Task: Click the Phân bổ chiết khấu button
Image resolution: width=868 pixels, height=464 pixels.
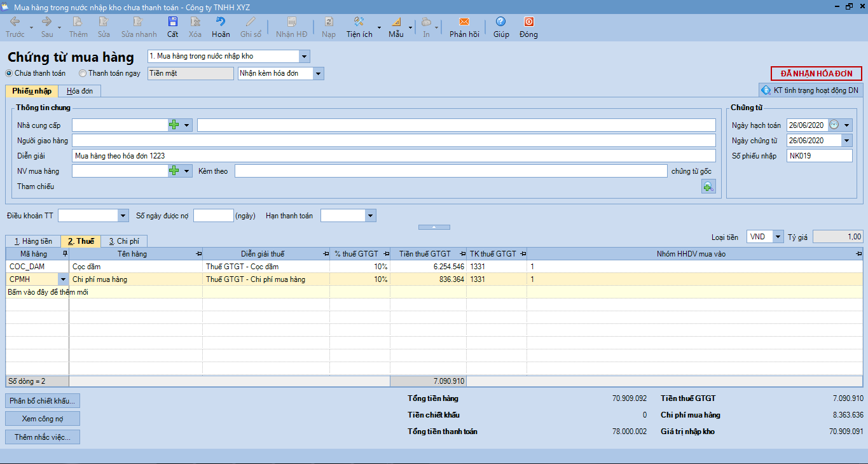Action: coord(43,401)
